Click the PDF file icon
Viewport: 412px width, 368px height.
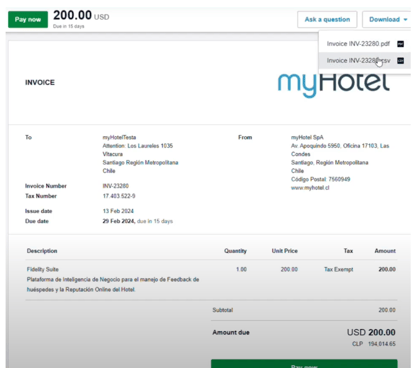pos(401,44)
